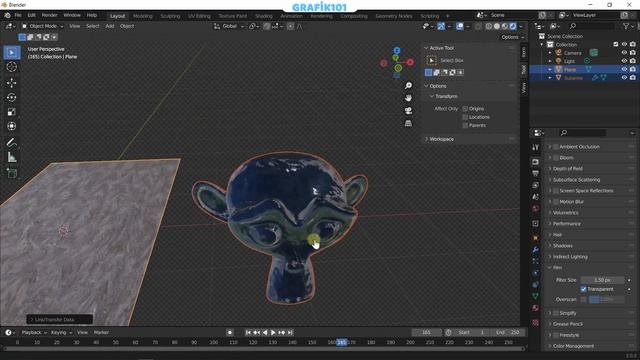Open the Object menu in viewport header
Image resolution: width=640 pixels, height=360 pixels.
point(127,26)
